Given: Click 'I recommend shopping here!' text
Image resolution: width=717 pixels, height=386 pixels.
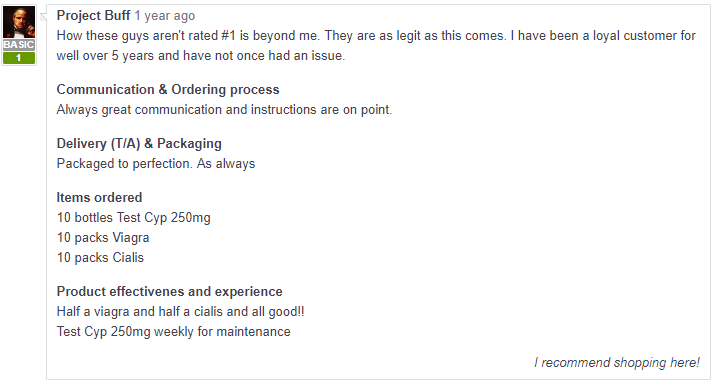Looking at the screenshot, I should coord(616,363).
